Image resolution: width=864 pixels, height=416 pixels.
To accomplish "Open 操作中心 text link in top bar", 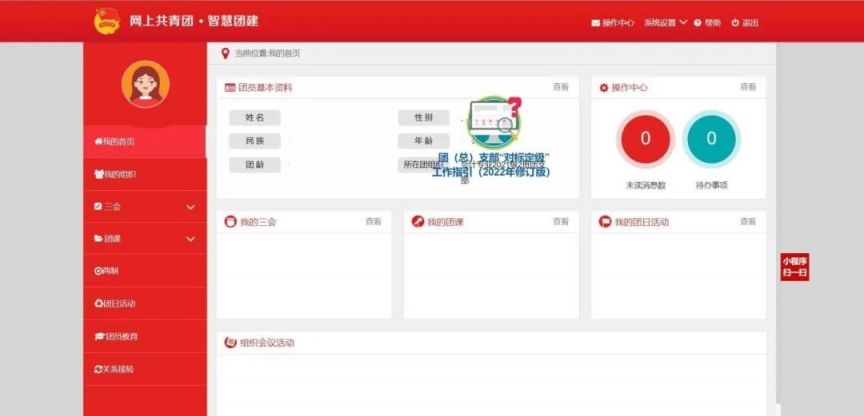I will (618, 23).
